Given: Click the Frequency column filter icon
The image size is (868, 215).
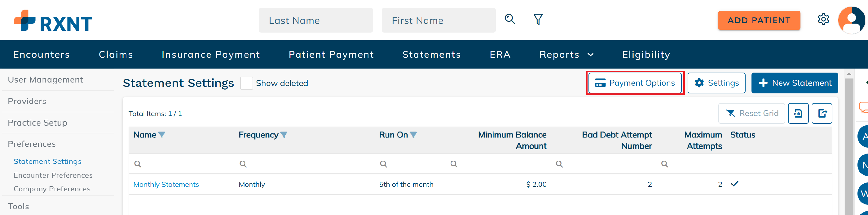Looking at the screenshot, I should click(x=284, y=135).
